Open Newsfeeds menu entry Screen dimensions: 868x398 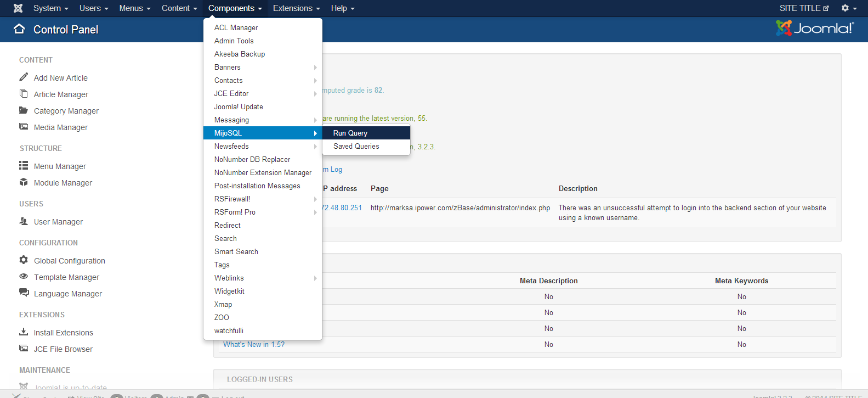[263, 146]
